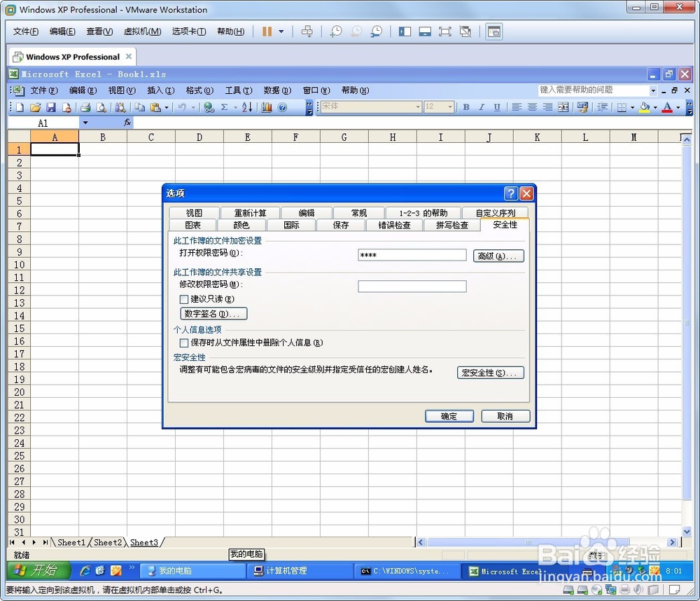Click the 数字签名(D)... button
This screenshot has height=601, width=700.
[213, 314]
